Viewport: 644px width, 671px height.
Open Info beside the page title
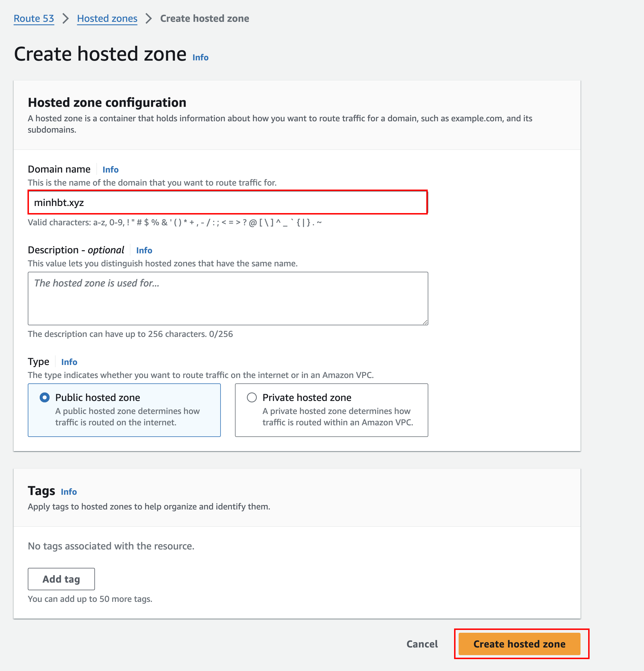200,58
